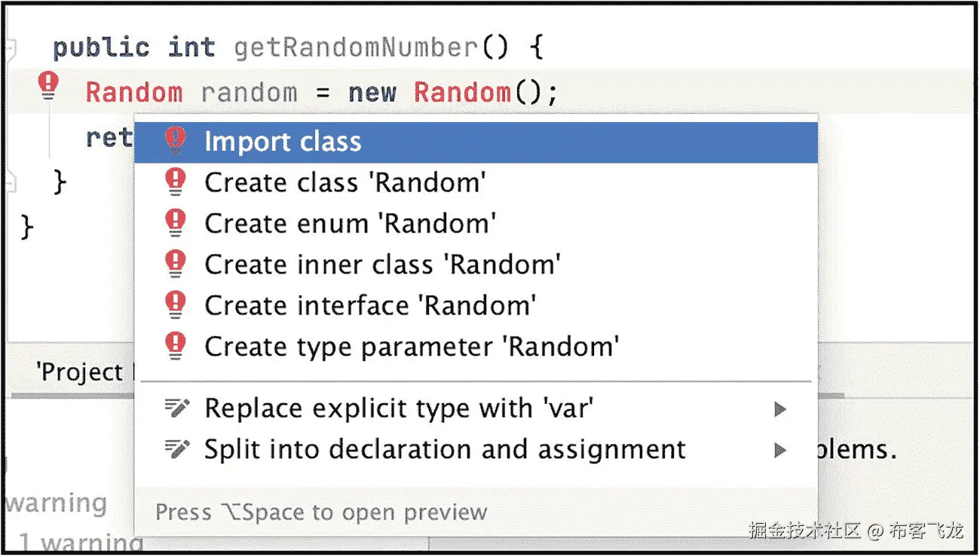The height and width of the screenshot is (557, 980).
Task: Click the red error bulb in the gutter
Action: coord(48,86)
